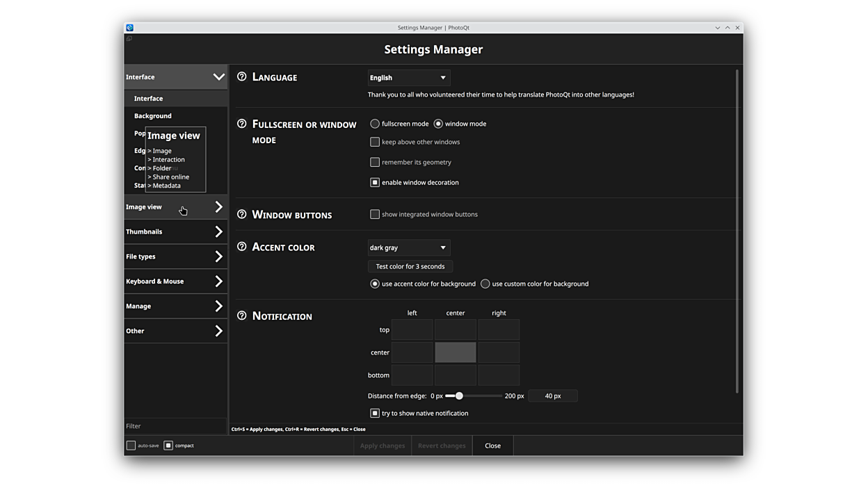
Task: Open the English language dropdown
Action: pyautogui.click(x=409, y=78)
